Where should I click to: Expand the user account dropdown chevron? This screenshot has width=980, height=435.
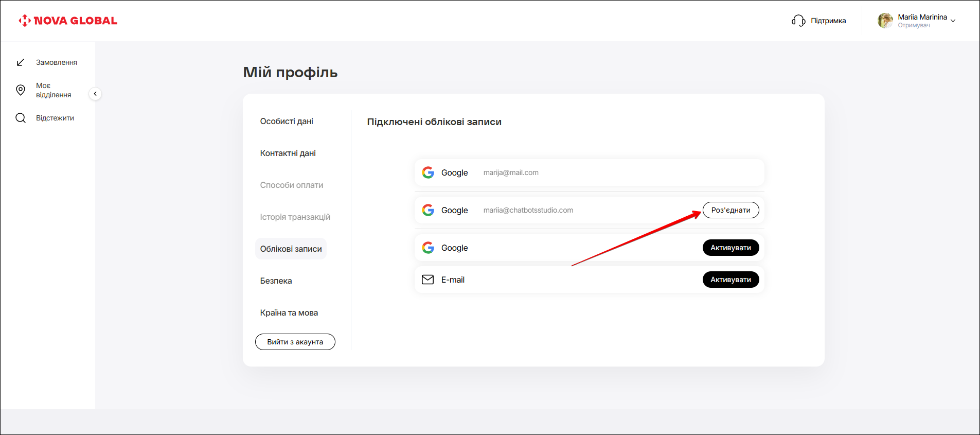[x=953, y=21]
